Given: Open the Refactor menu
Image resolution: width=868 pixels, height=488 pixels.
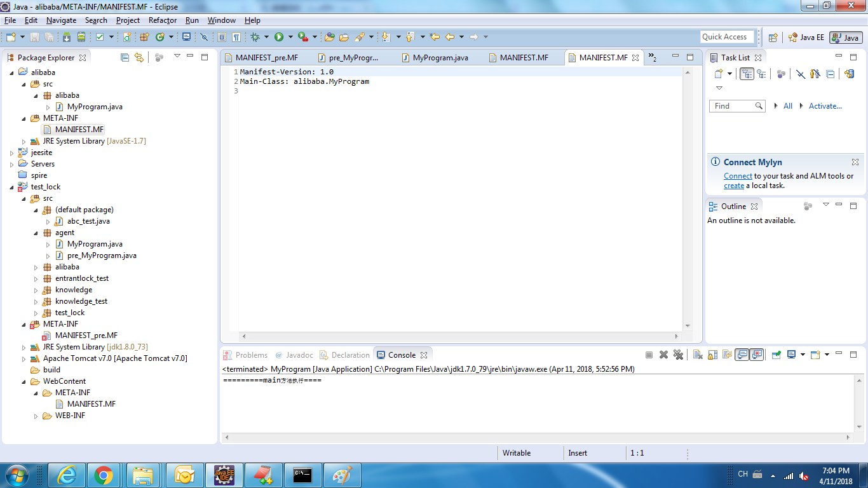Looking at the screenshot, I should 163,20.
